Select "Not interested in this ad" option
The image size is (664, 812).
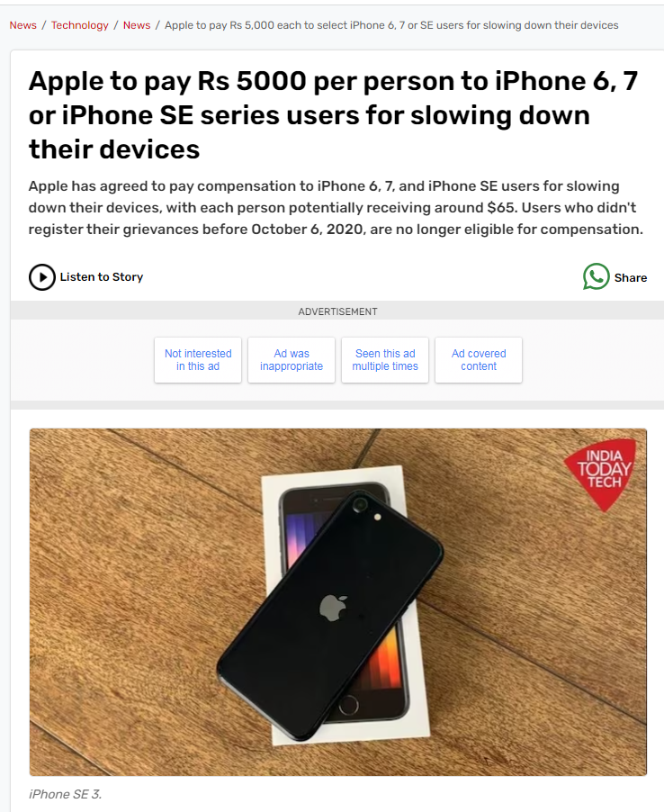pos(198,360)
